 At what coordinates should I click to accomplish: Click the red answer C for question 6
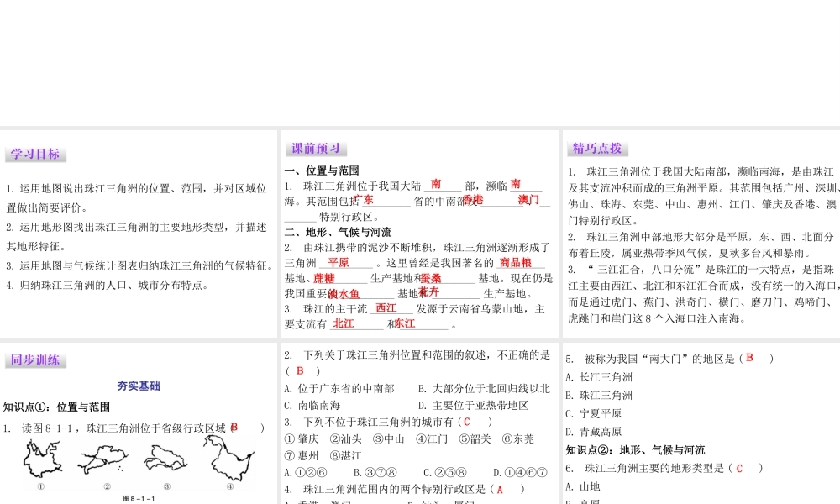[x=739, y=469]
